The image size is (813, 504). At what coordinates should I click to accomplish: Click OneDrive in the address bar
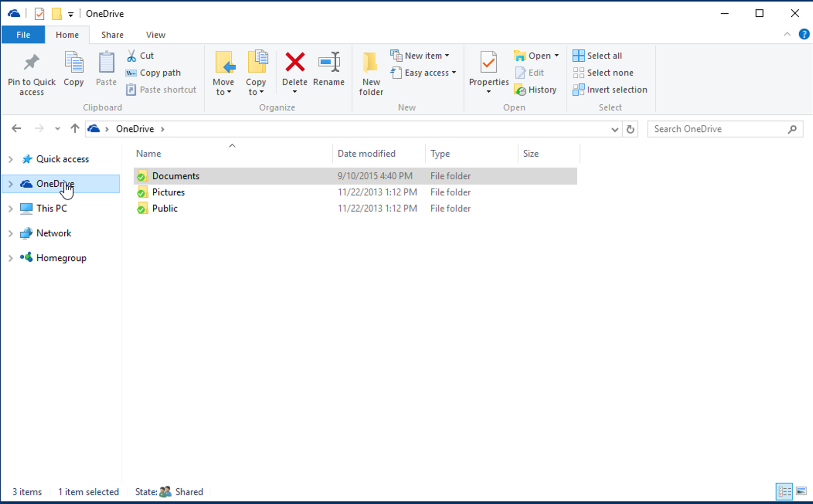pyautogui.click(x=135, y=129)
